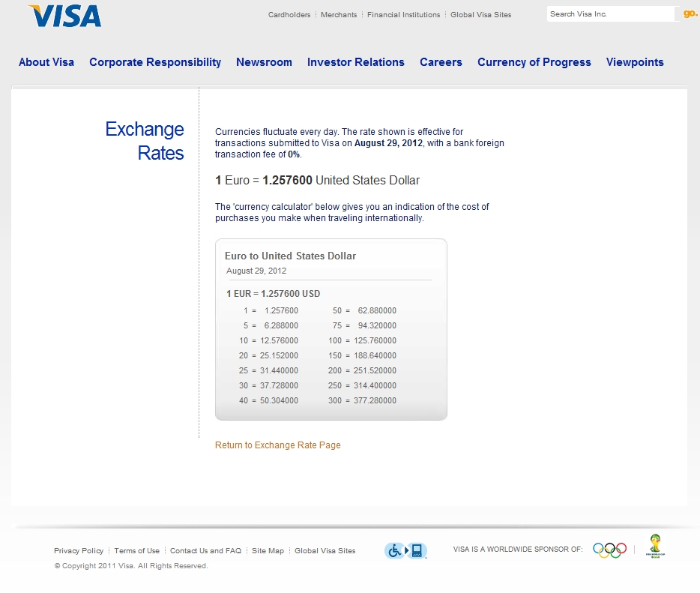
Task: Click Euro to United States Dollar title
Action: pos(290,256)
